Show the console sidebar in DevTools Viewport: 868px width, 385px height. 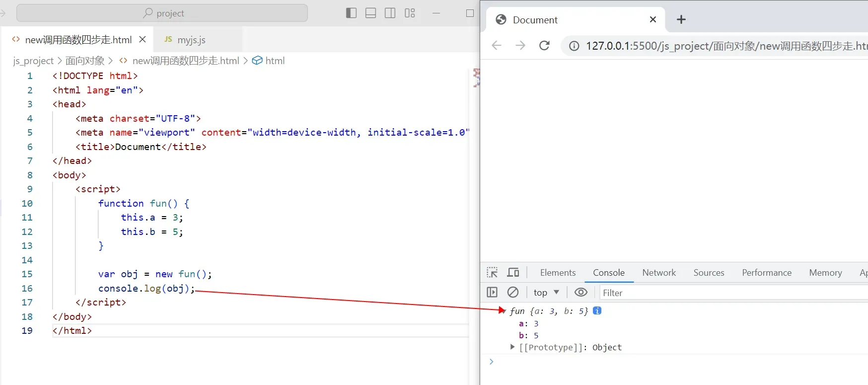tap(492, 292)
